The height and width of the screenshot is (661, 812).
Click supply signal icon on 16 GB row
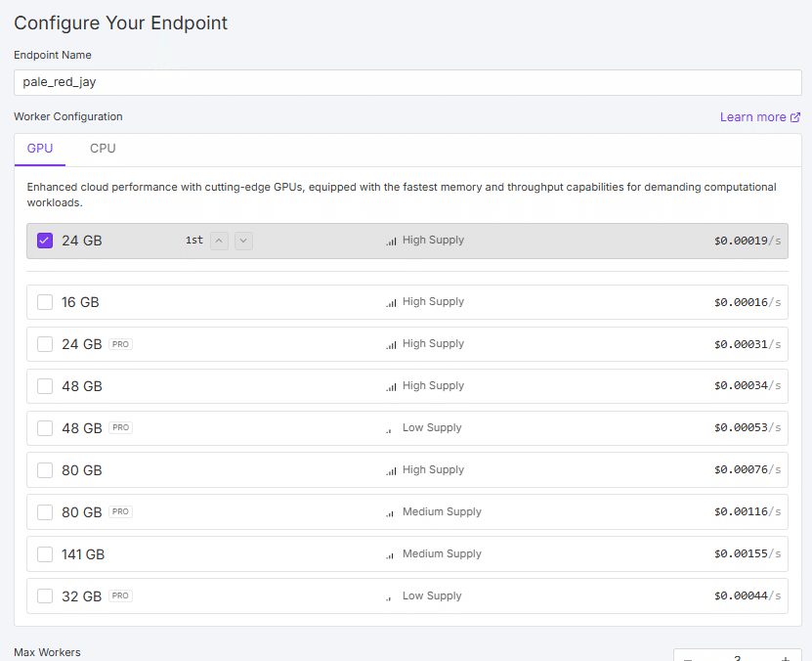click(391, 303)
